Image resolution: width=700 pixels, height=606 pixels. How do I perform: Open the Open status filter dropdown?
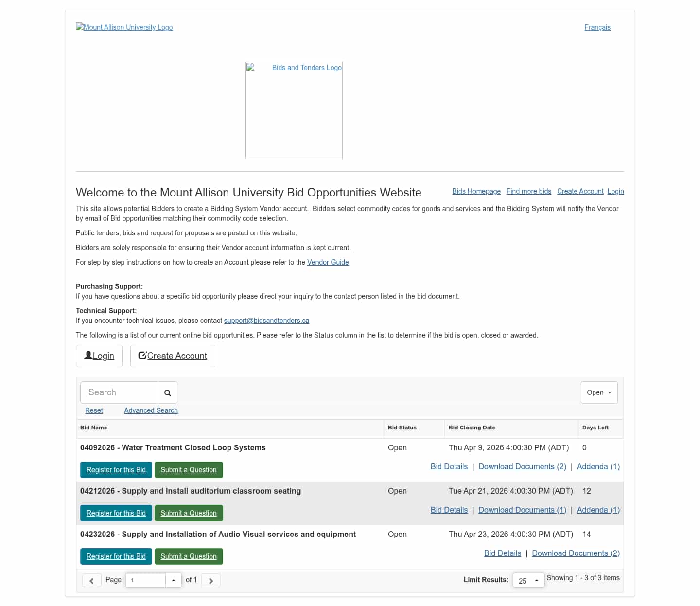coord(599,392)
